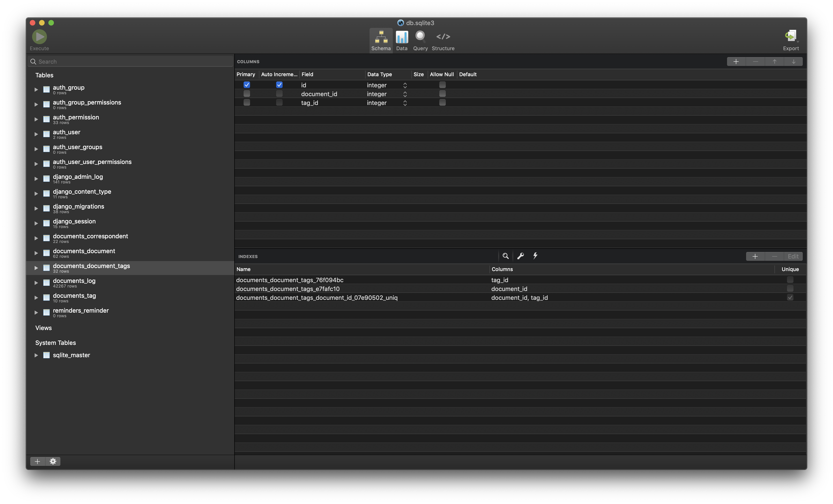Toggle Unique for documents_document_tags_e7fafc10 index
Viewport: 833px width, 504px height.
pyautogui.click(x=790, y=288)
